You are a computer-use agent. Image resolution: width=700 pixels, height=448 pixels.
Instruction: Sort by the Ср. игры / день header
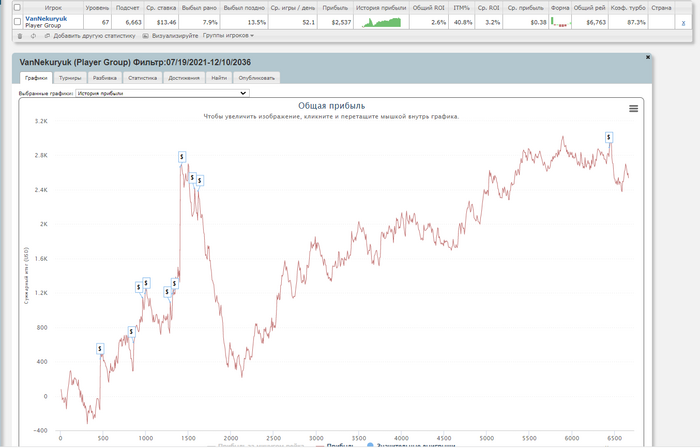(293, 8)
